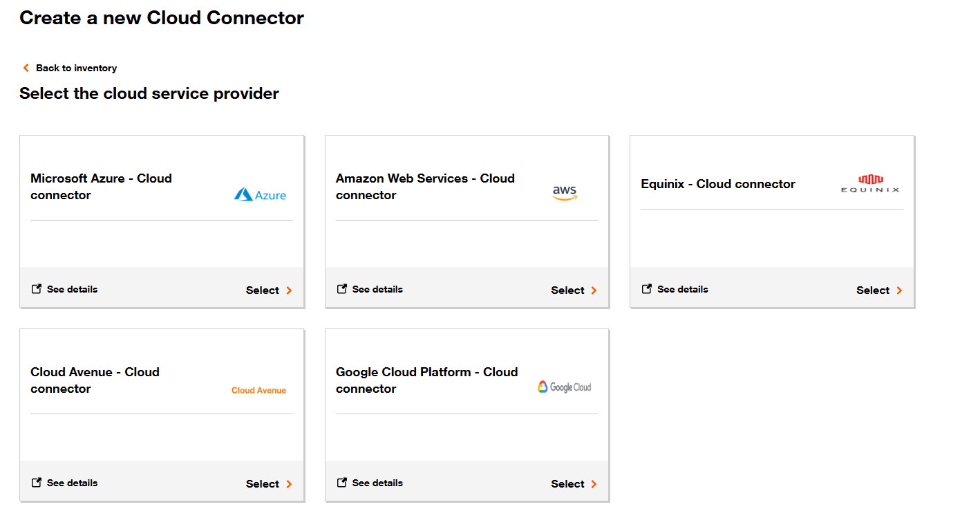This screenshot has height=509, width=980.
Task: Click 'Microsoft Azure - Cloud connector' title
Action: (x=101, y=187)
